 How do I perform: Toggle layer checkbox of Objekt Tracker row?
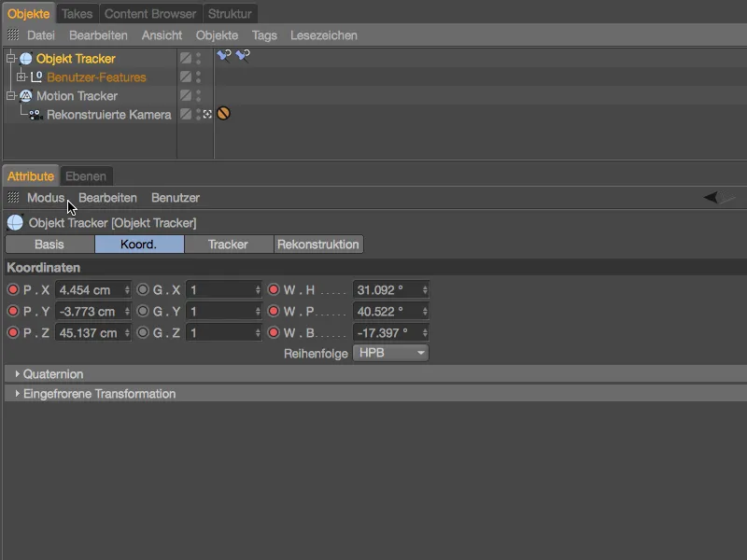point(186,58)
